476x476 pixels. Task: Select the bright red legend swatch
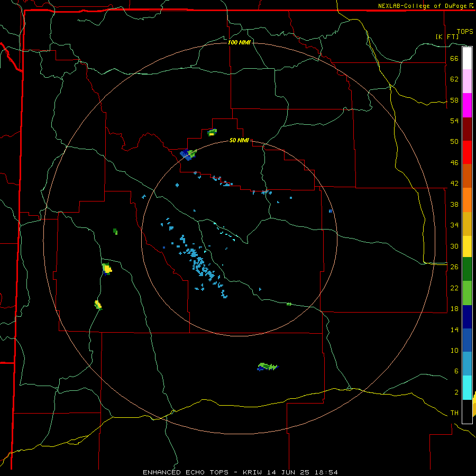[x=467, y=152]
